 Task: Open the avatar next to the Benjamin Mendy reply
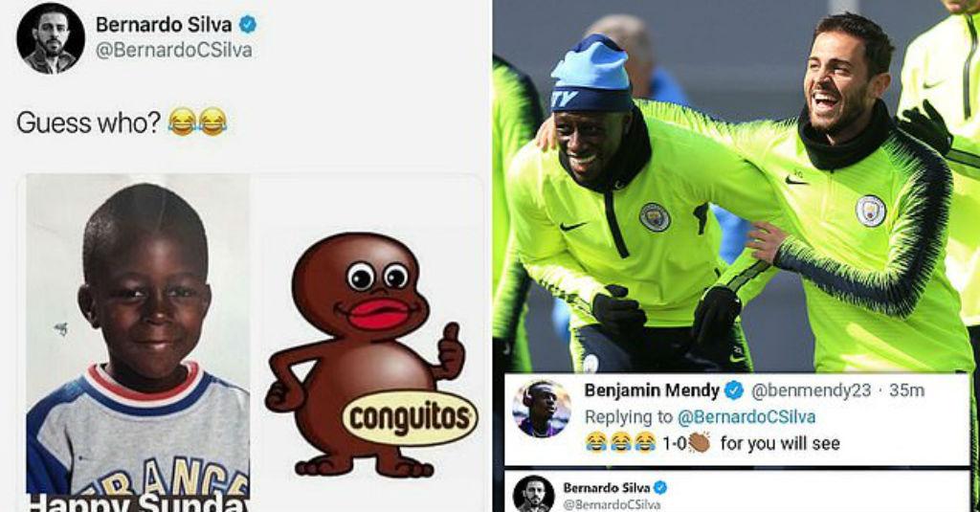point(542,409)
